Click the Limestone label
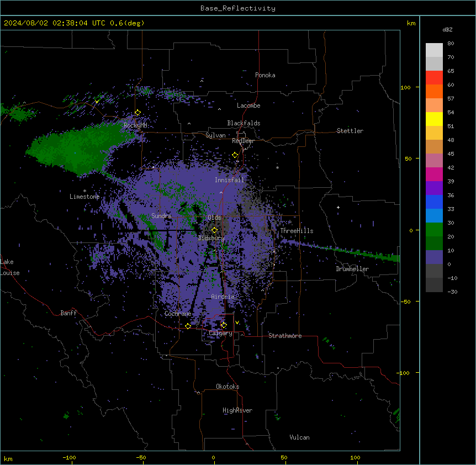 pyautogui.click(x=84, y=197)
